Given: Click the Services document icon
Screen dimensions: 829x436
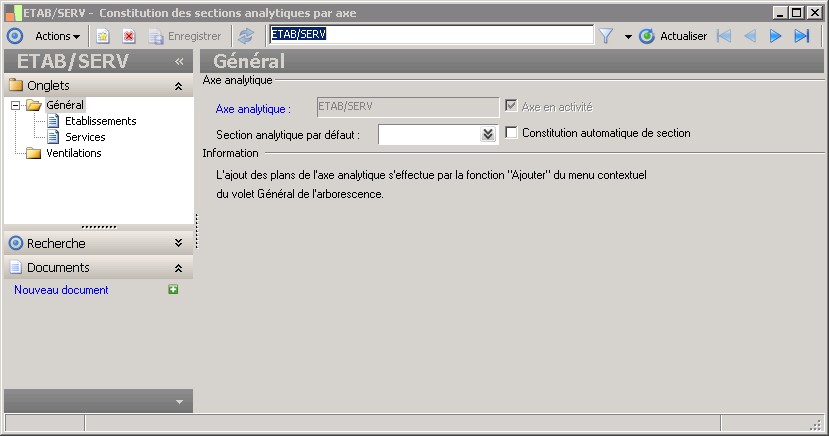Looking at the screenshot, I should (x=53, y=137).
